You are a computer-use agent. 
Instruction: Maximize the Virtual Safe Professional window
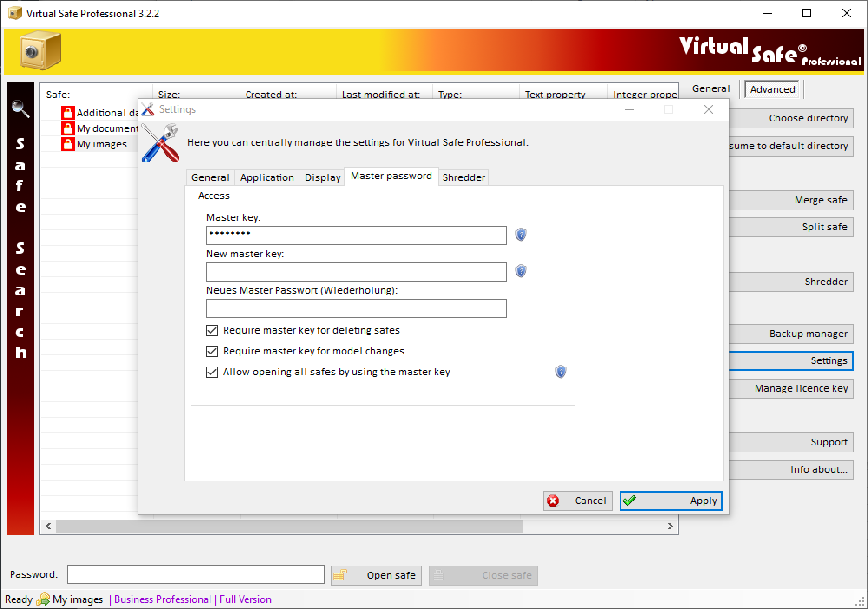pyautogui.click(x=807, y=13)
